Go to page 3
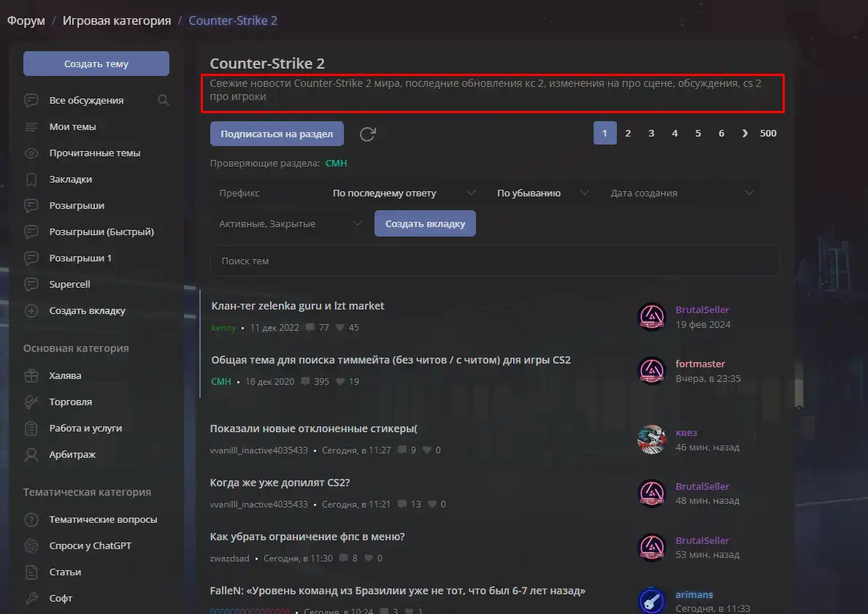This screenshot has height=614, width=868. pos(651,134)
